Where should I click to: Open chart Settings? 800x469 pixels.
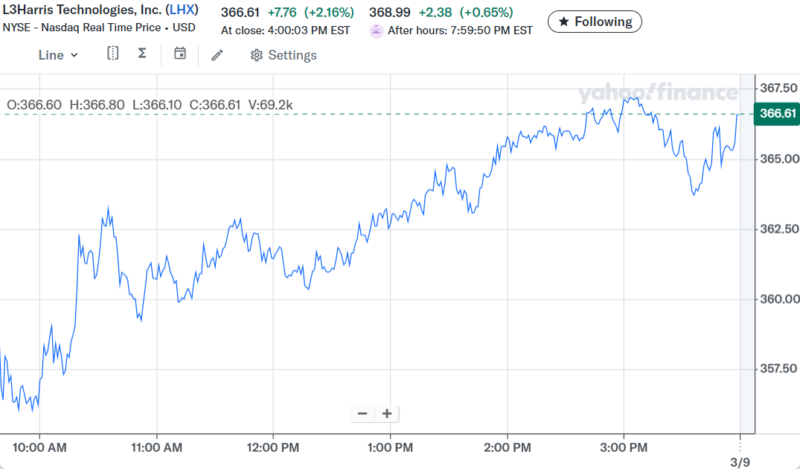(284, 55)
